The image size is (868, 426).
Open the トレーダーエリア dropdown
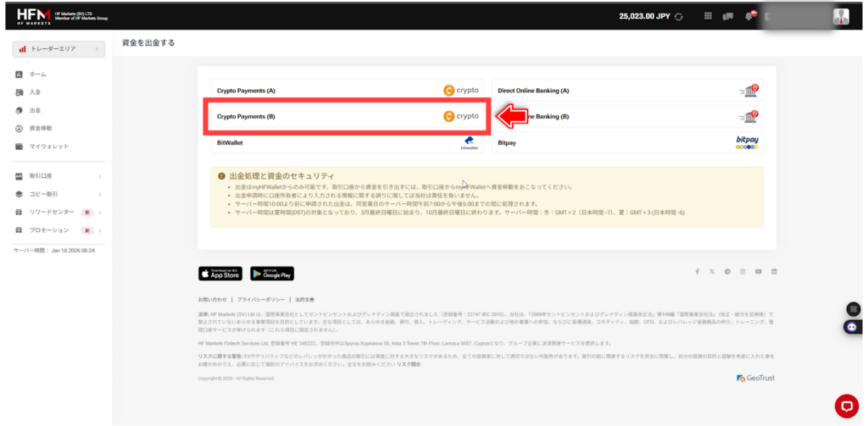coord(58,49)
